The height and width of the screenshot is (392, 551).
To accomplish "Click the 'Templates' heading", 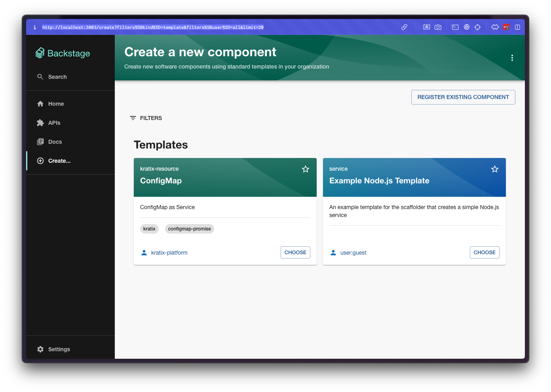I will click(x=161, y=145).
